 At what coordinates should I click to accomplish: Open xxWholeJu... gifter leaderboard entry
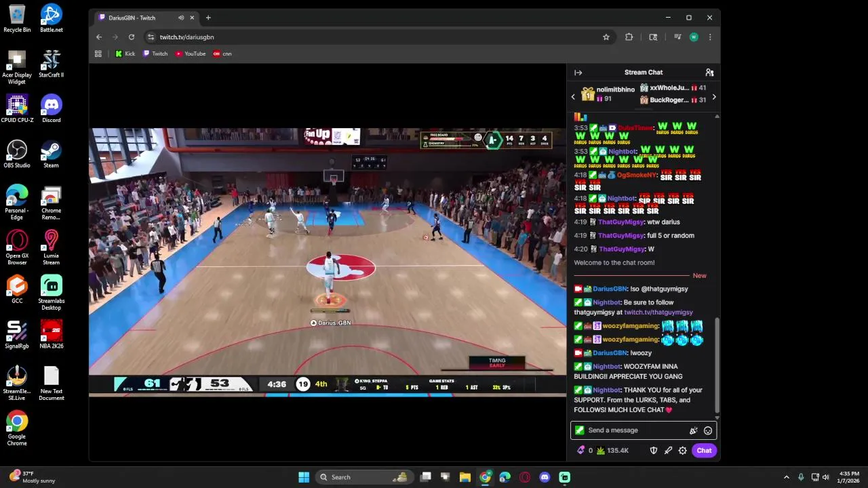click(673, 88)
